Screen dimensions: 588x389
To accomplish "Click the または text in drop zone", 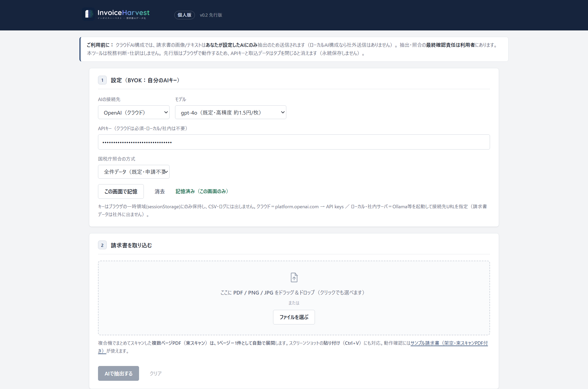I will (x=294, y=303).
